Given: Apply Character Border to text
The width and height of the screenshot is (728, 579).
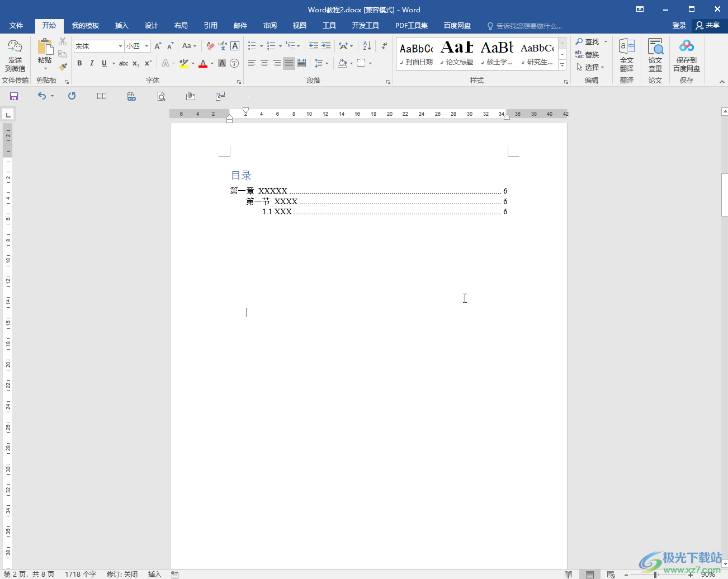Looking at the screenshot, I should point(235,46).
